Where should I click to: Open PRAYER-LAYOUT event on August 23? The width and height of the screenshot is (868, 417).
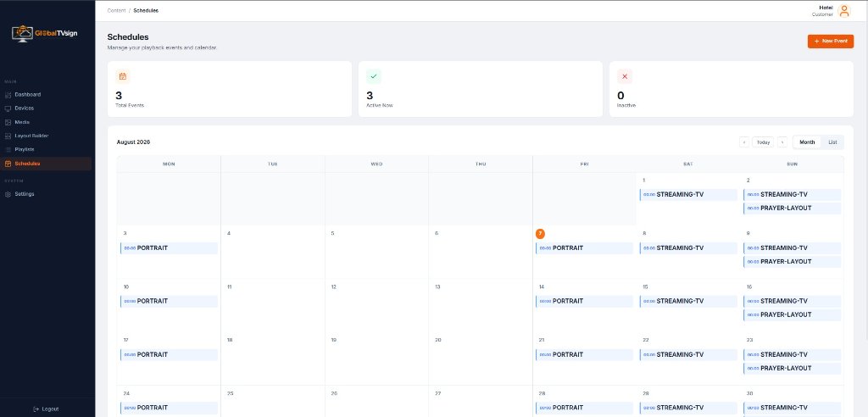click(793, 368)
